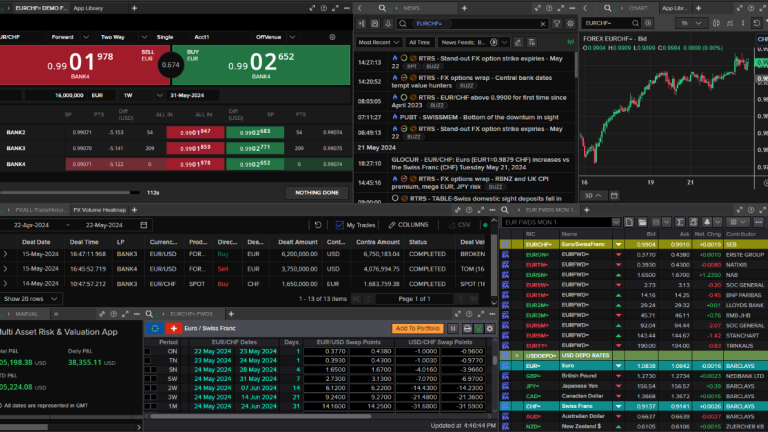The image size is (768, 432).
Task: Open the Two Way dropdown
Action: (144, 37)
